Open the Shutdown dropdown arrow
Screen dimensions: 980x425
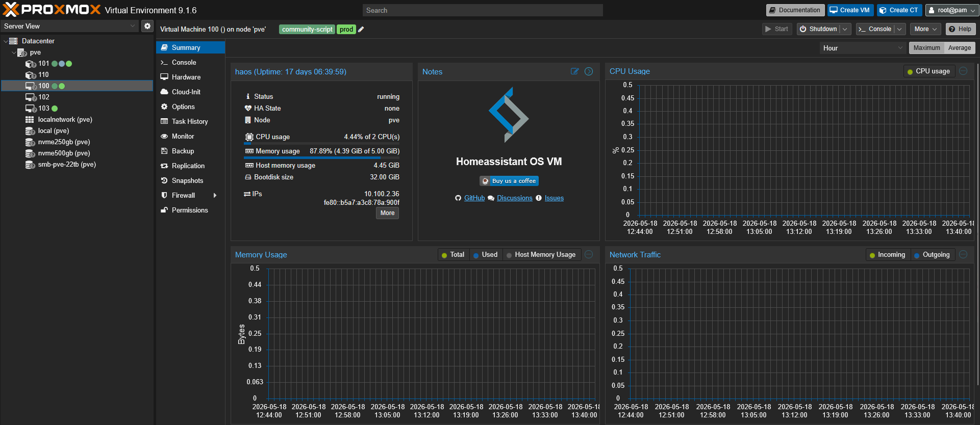(845, 29)
